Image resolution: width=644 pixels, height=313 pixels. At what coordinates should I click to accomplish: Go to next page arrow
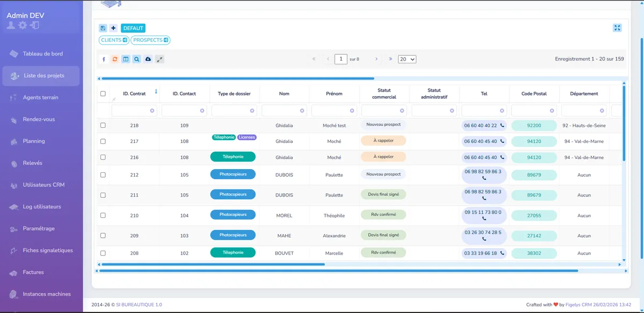click(x=377, y=59)
